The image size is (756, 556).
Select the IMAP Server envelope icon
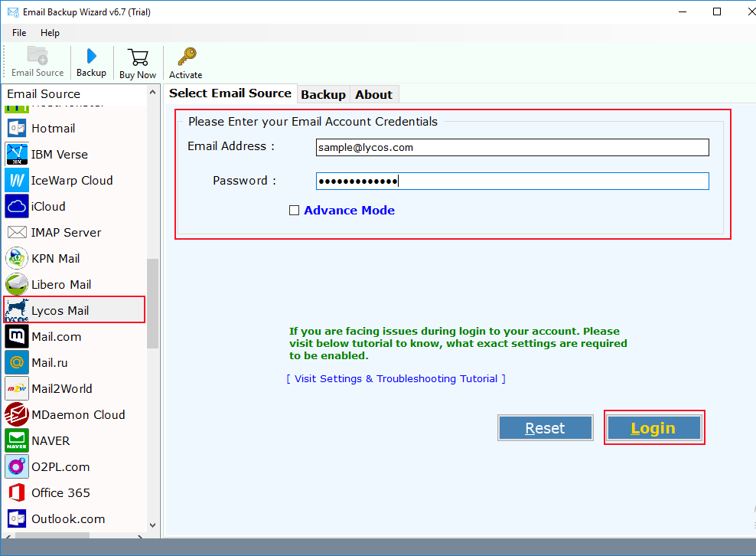(x=17, y=233)
